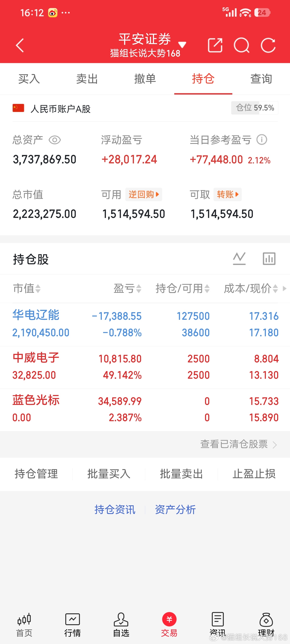The height and width of the screenshot is (644, 290).
Task: Open the 中威电子 holding row
Action: coord(145,367)
